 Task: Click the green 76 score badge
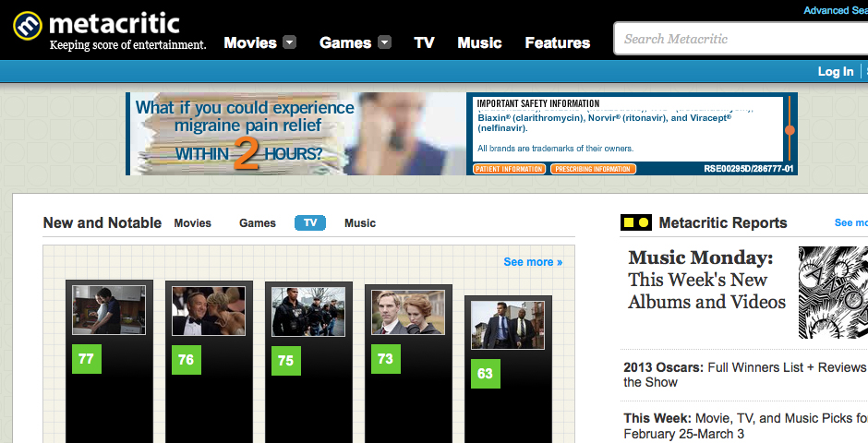(186, 360)
